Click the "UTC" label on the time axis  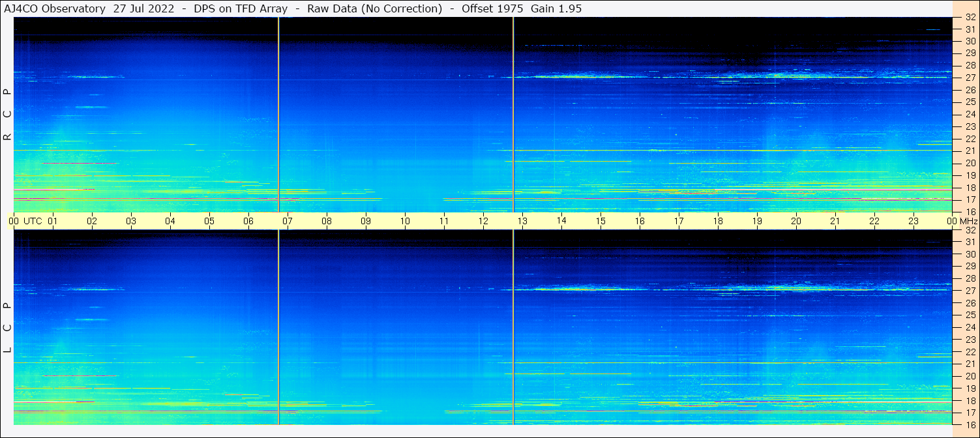33,221
